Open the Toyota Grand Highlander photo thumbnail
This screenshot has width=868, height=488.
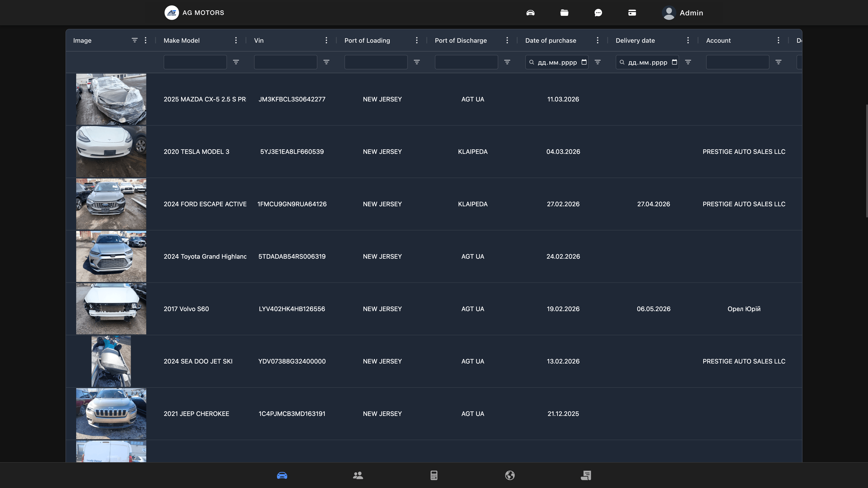click(x=111, y=256)
